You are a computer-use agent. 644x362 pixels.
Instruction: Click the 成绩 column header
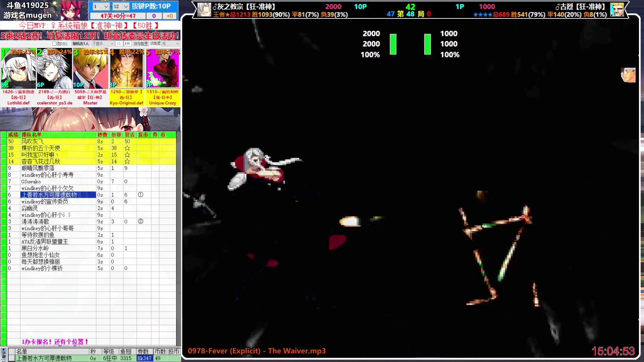tap(13, 135)
